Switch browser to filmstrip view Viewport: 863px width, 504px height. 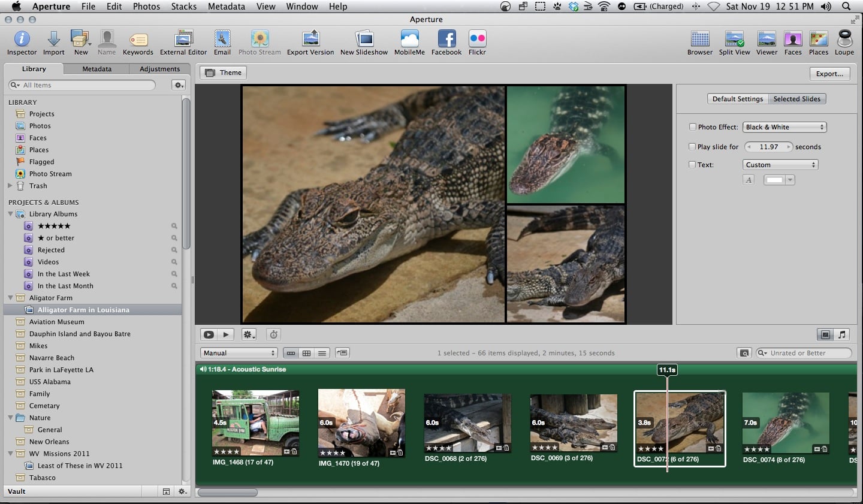tap(291, 353)
